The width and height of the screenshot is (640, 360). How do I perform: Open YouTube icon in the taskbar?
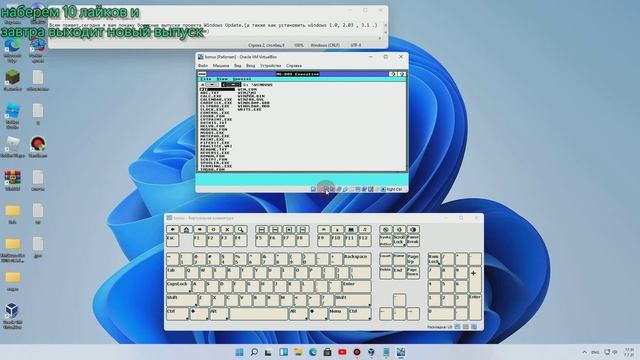tap(342, 352)
